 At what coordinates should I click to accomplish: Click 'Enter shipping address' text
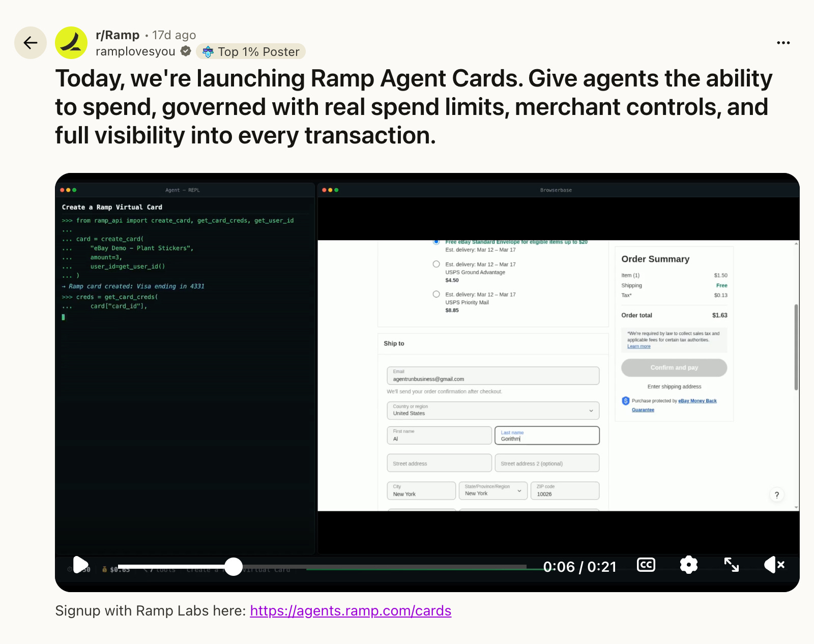[674, 387]
